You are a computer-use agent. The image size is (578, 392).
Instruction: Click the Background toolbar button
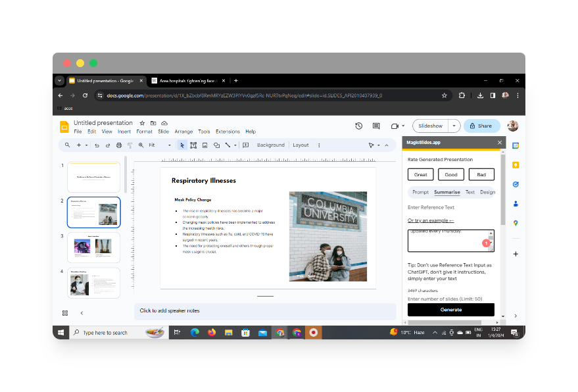pos(270,145)
